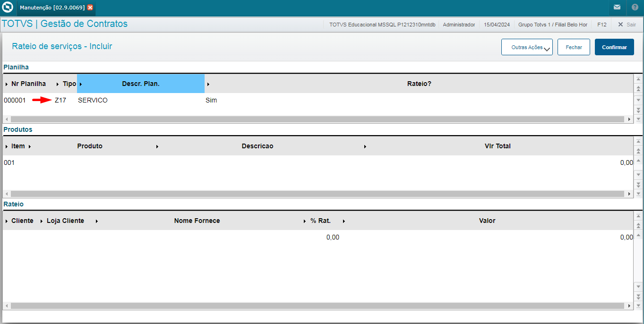This screenshot has height=324, width=644.
Task: Page down in Rateio grid scroll
Action: (638, 296)
